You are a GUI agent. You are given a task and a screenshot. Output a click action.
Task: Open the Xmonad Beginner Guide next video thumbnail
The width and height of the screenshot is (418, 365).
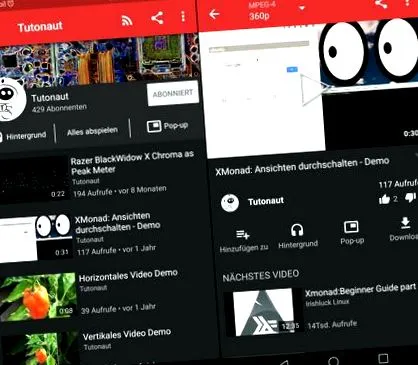click(263, 312)
